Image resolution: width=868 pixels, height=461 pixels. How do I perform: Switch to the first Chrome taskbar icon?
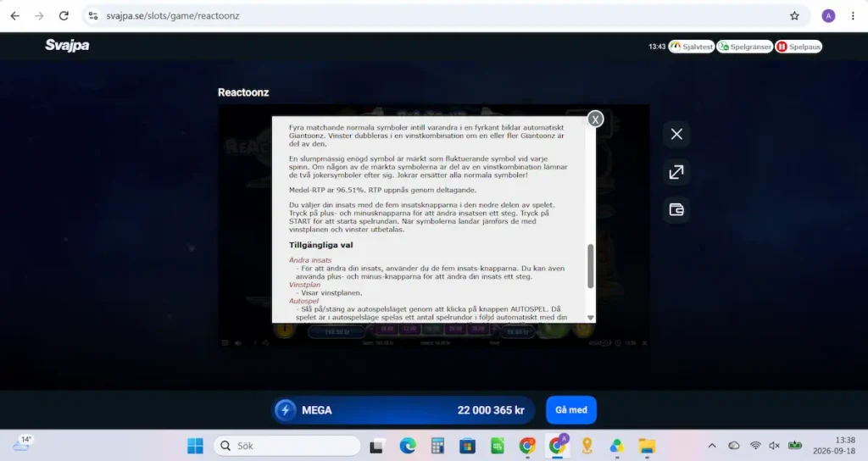pos(527,446)
